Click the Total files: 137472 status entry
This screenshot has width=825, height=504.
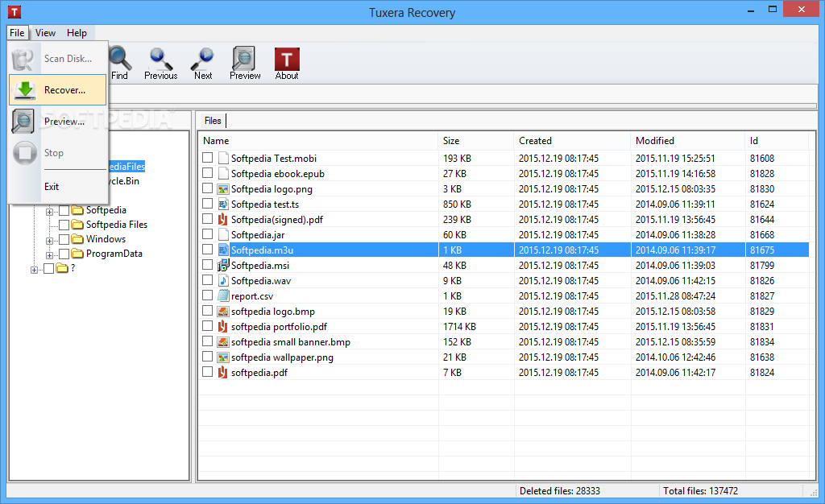point(700,491)
